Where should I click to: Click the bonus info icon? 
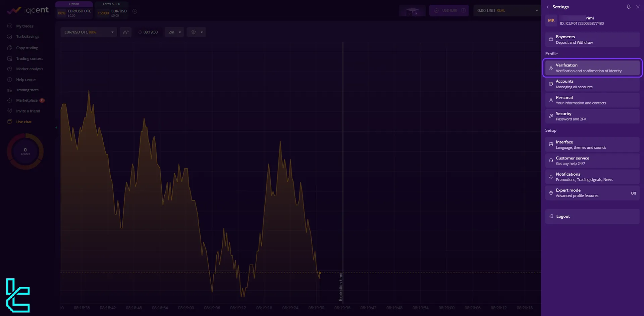(x=463, y=11)
